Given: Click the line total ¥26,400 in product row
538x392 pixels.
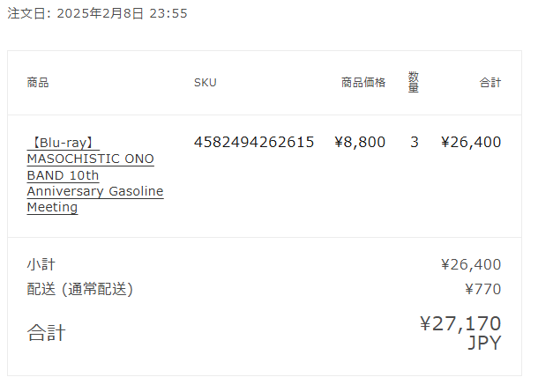Looking at the screenshot, I should pos(471,142).
